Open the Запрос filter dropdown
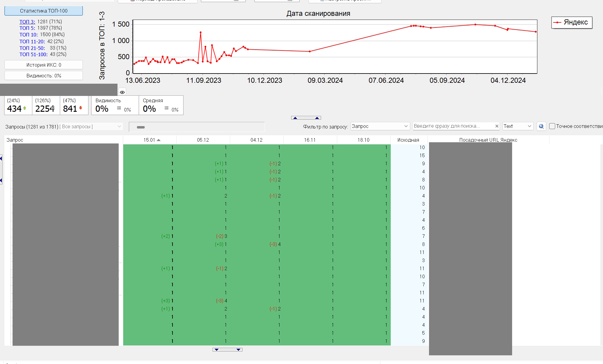The image size is (603, 364). (380, 126)
